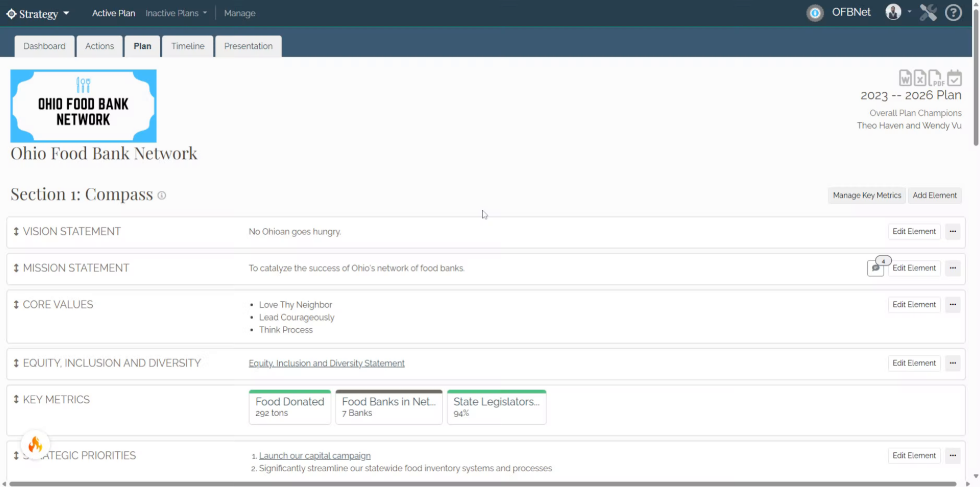Export plan to Word document

905,78
